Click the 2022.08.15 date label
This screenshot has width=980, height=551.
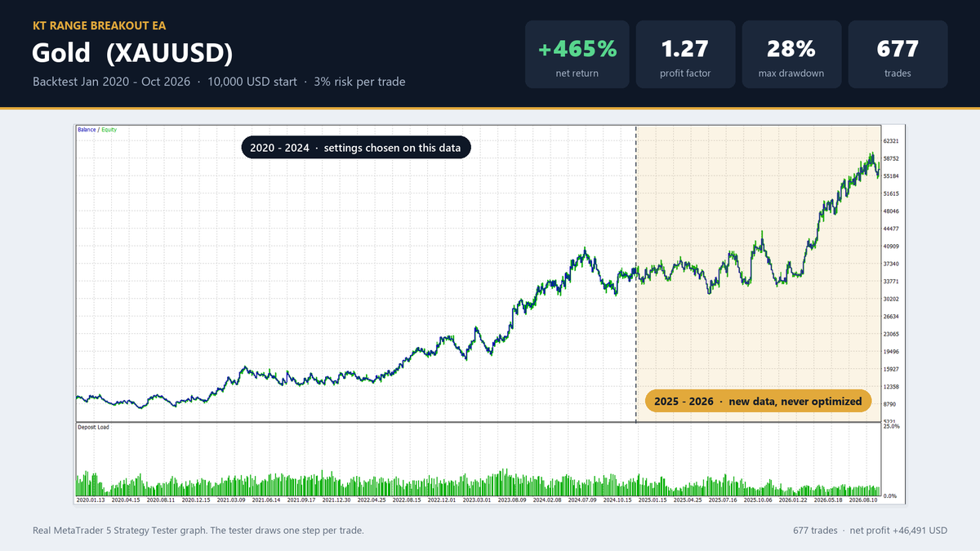point(408,500)
